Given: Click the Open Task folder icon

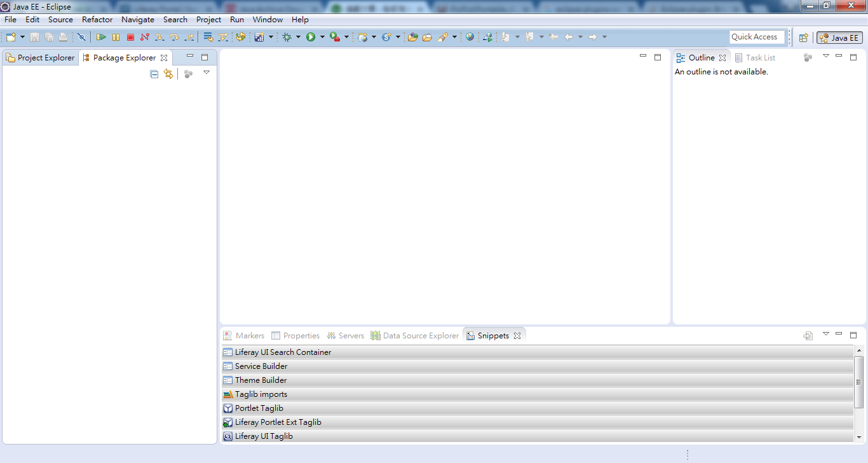Looking at the screenshot, I should click(427, 37).
